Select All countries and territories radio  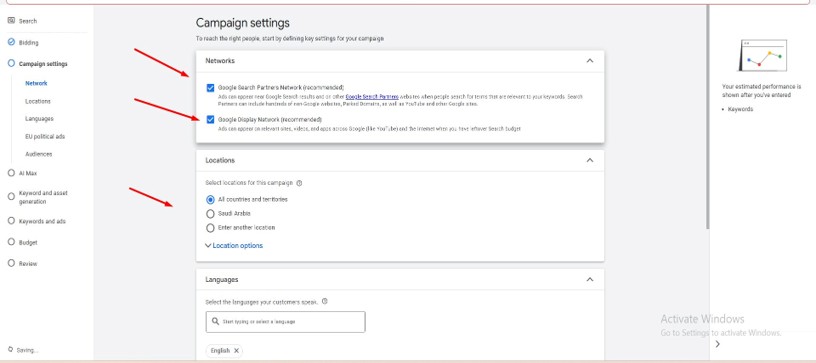(x=210, y=199)
